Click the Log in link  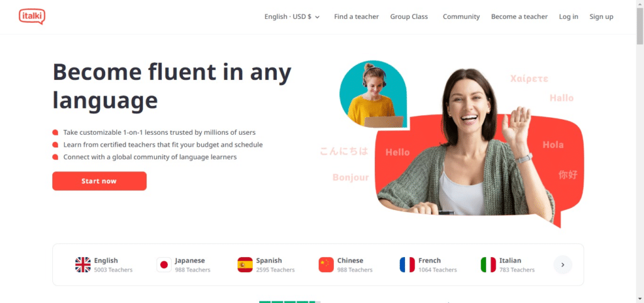pos(569,17)
